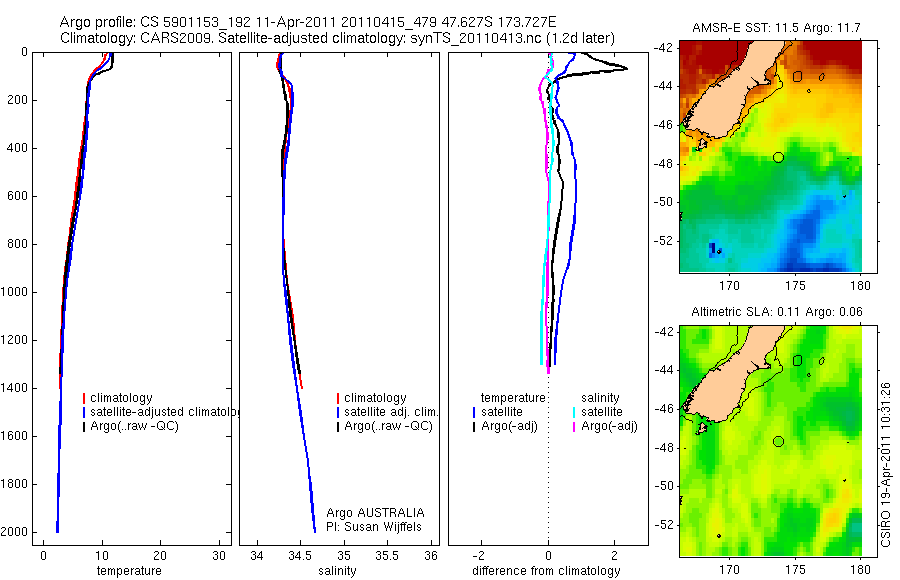Screen dimensions: 900x580
Task: Click the 'difference from climatology' axis label
Action: coord(546,571)
